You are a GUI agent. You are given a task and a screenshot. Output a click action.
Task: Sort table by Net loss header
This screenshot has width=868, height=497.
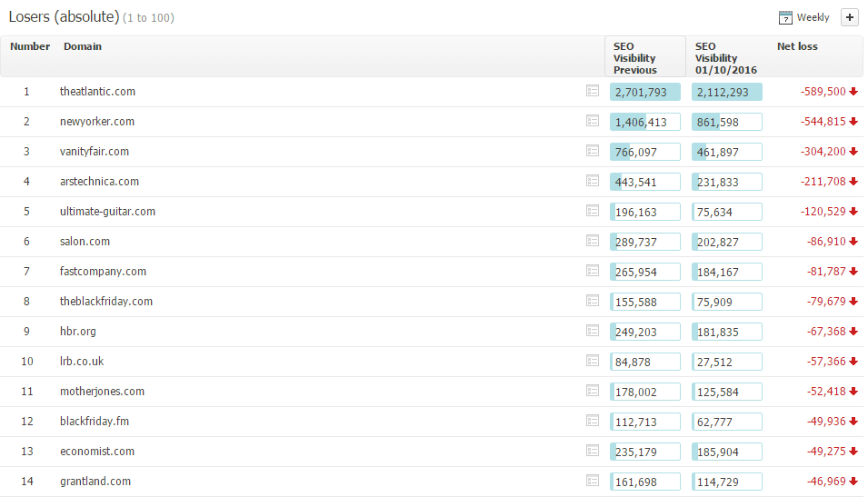(796, 46)
